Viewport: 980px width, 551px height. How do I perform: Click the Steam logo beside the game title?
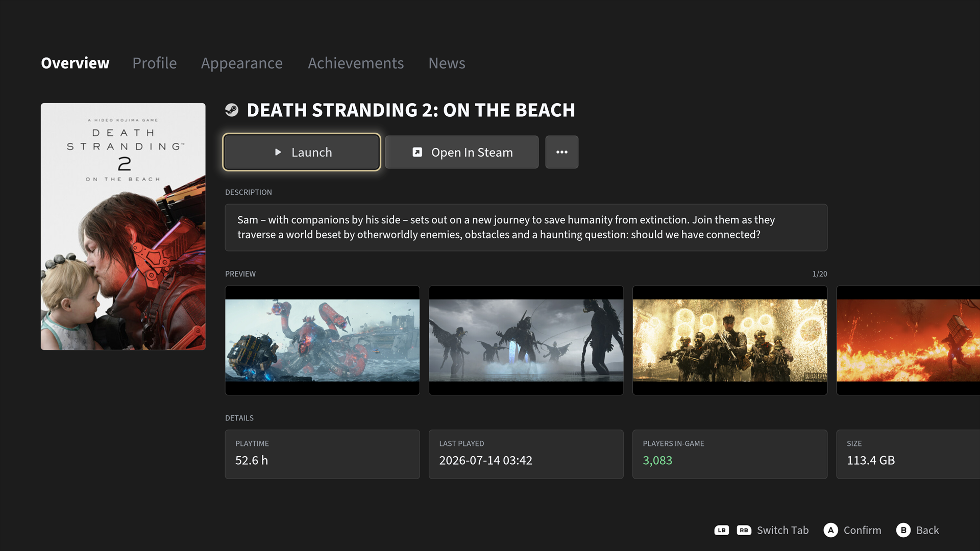point(232,110)
